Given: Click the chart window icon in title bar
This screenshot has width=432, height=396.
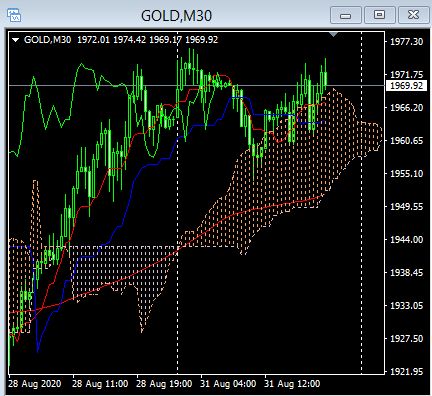Looking at the screenshot, I should (14, 15).
